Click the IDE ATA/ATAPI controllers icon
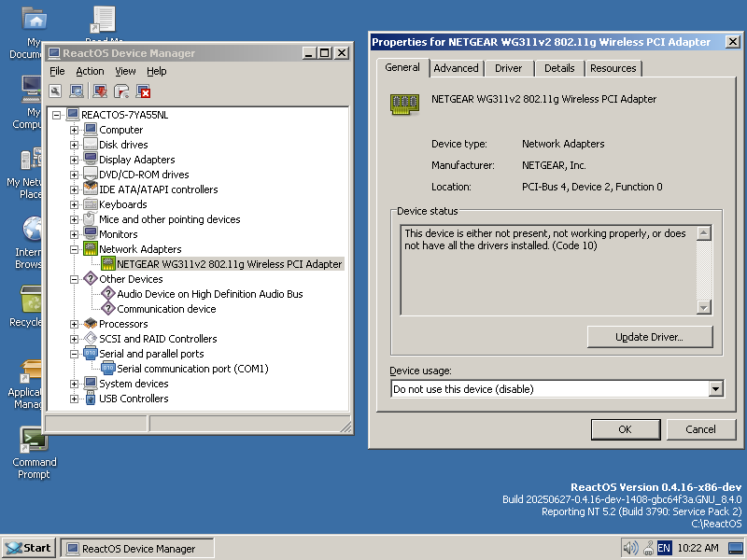Viewport: 747px width, 560px height. coord(90,189)
